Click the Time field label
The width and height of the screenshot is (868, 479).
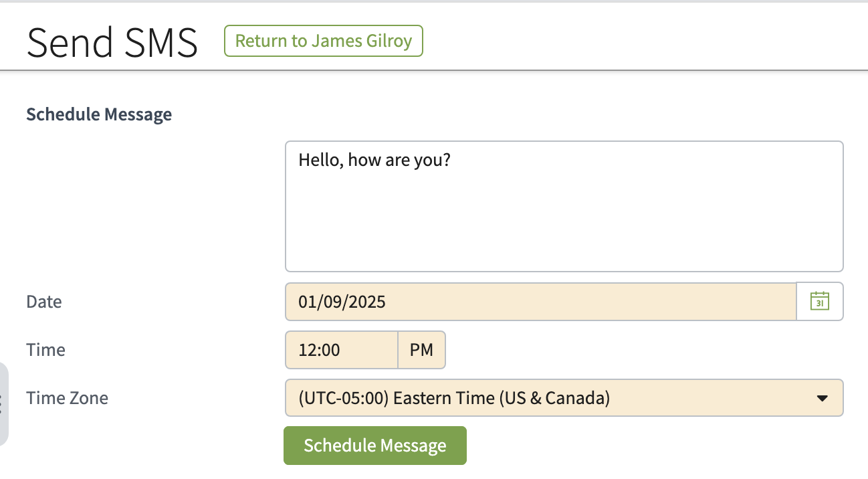click(46, 350)
